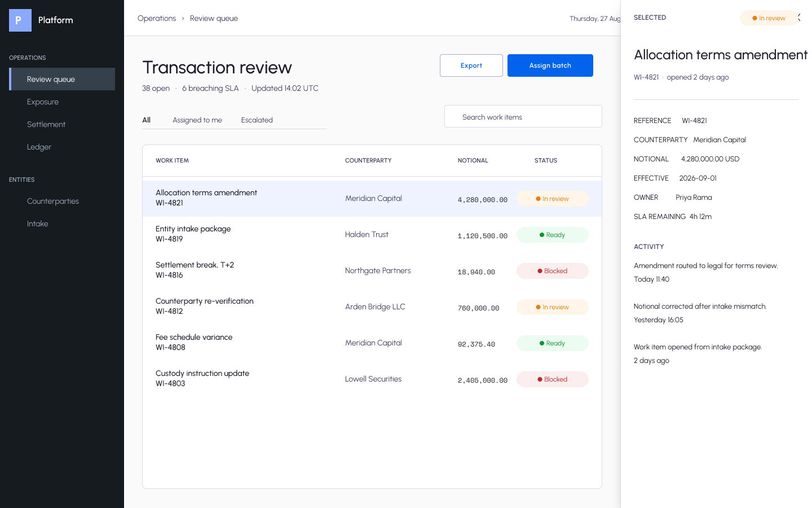Image resolution: width=812 pixels, height=508 pixels.
Task: Click the effective date 2026-09-01
Action: point(698,178)
